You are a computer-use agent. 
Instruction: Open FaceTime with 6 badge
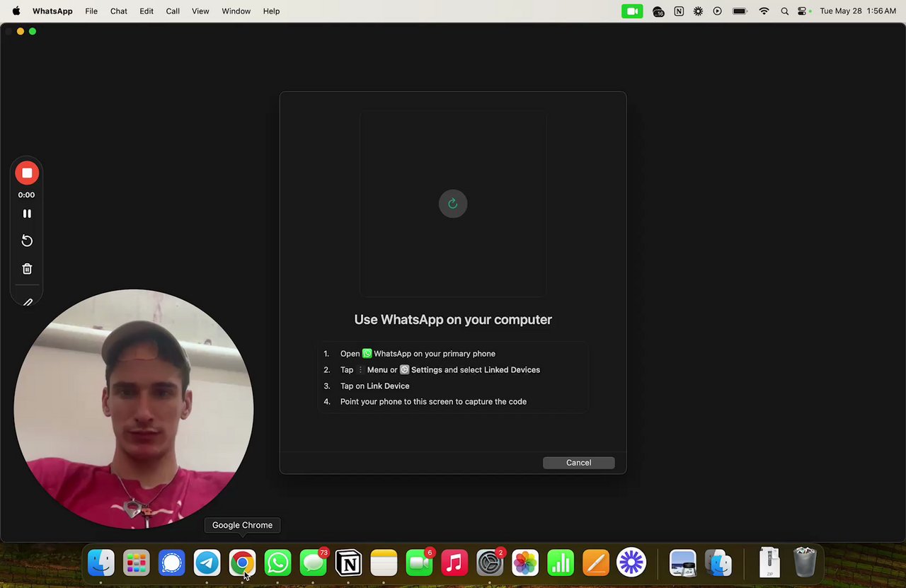419,563
